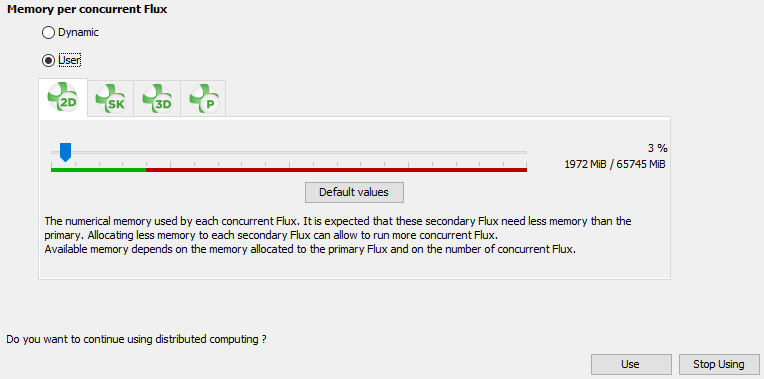Select the Flux 3D tab icon
Screen dimensions: 764x379
(x=157, y=99)
